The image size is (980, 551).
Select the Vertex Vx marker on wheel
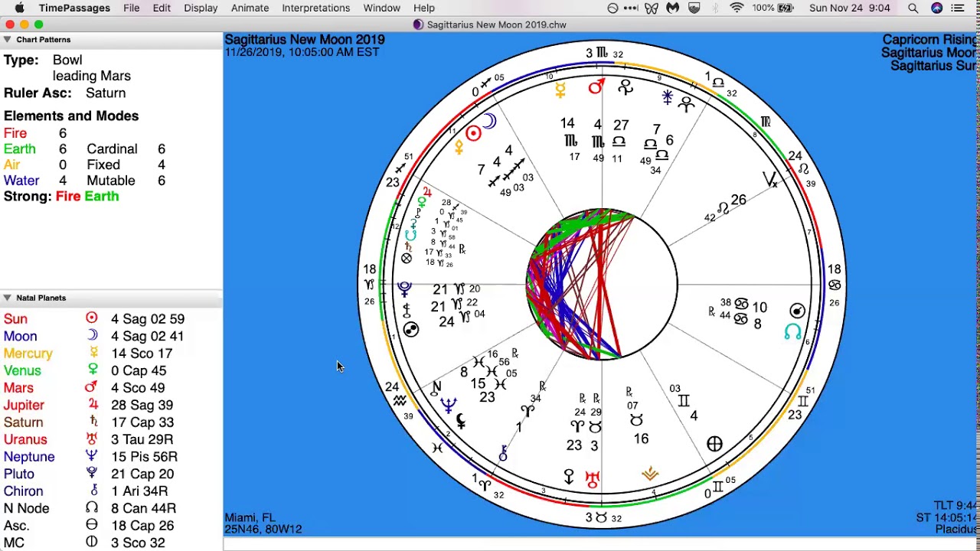coord(770,180)
